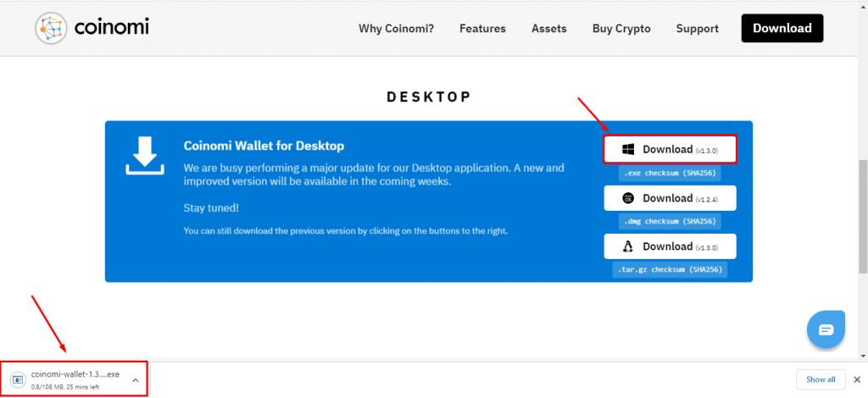868x398 pixels.
Task: Click the page vertical scrollbar thumb
Action: 863,216
